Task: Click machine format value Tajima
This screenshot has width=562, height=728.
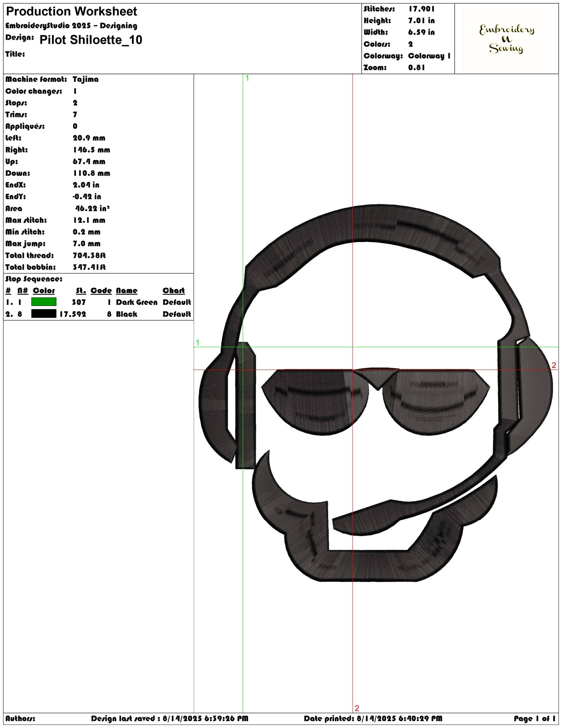Action: 86,79
